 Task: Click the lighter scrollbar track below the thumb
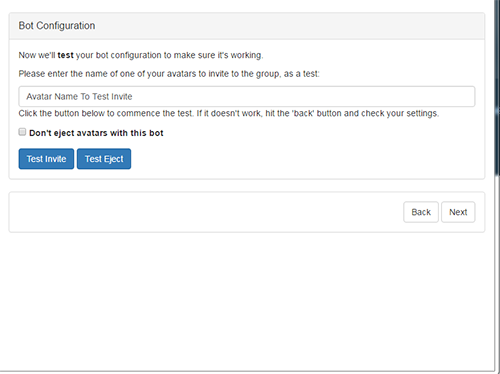(x=497, y=273)
